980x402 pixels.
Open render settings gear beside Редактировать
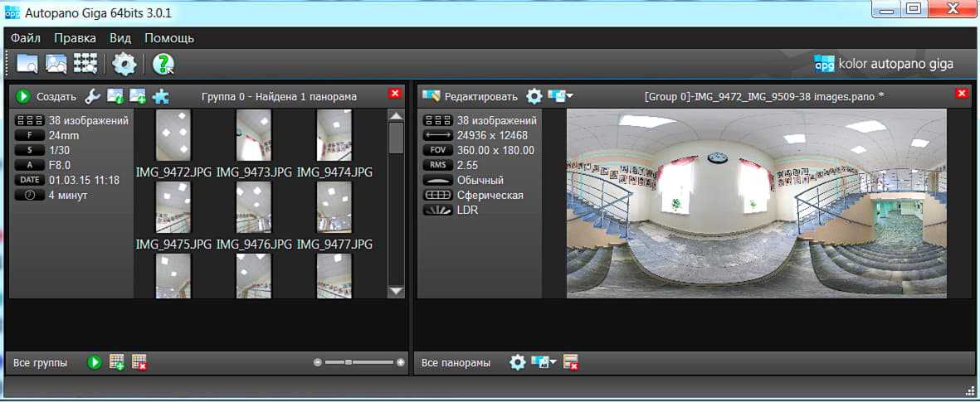534,96
